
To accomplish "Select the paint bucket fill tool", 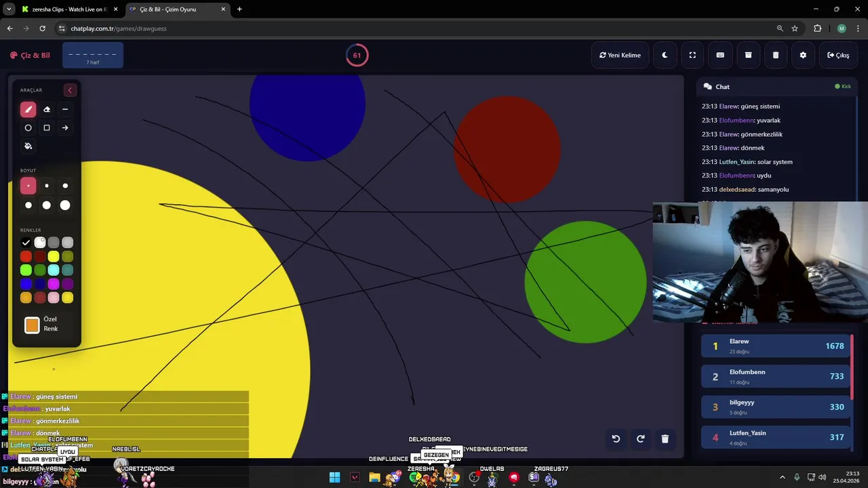I will coord(28,146).
